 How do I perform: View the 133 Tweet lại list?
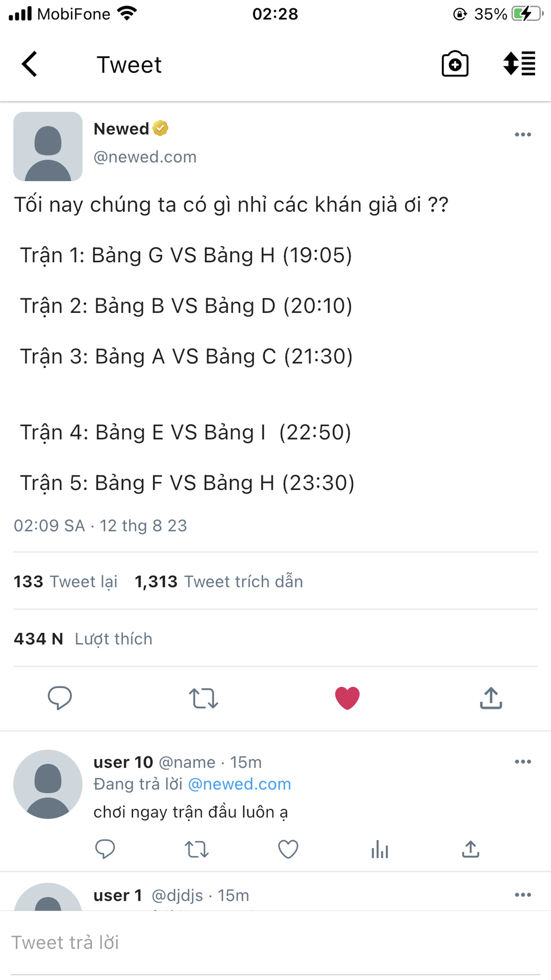(65, 582)
